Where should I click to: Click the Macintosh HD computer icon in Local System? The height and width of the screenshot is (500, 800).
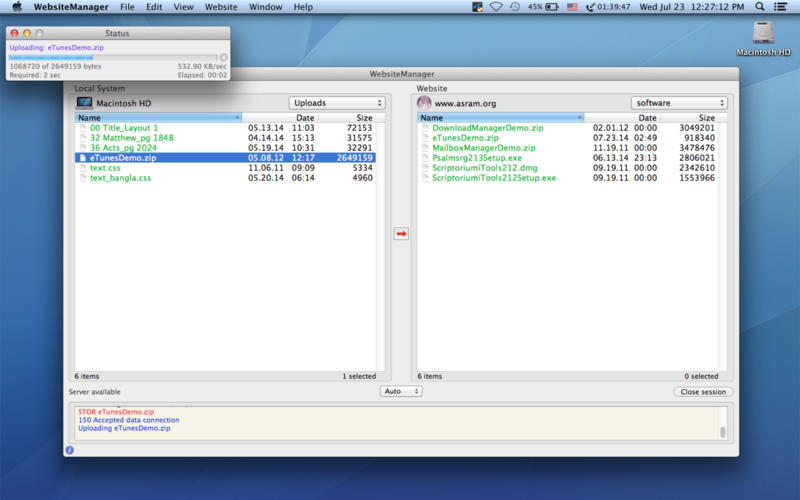click(x=84, y=103)
